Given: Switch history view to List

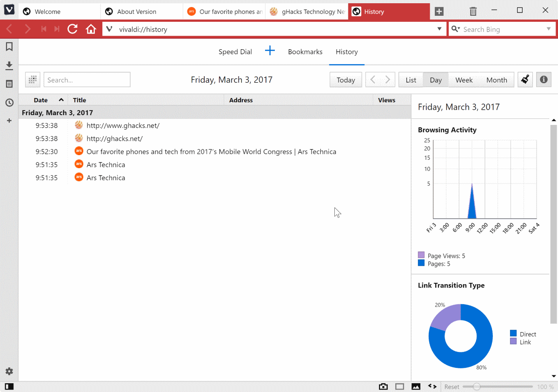Looking at the screenshot, I should [x=411, y=80].
